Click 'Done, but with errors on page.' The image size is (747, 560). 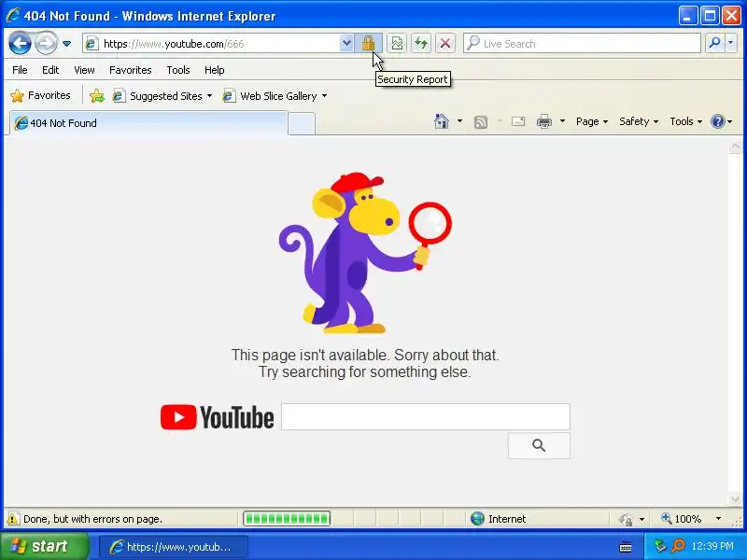(x=92, y=519)
